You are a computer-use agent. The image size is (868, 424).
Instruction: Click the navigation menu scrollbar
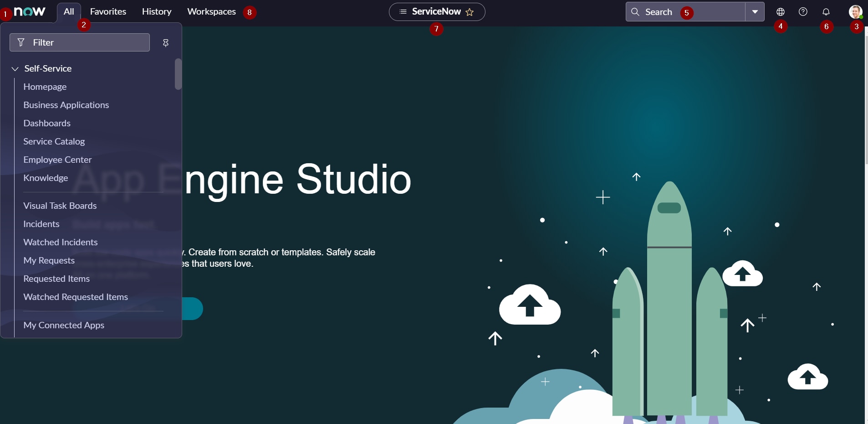[x=178, y=74]
